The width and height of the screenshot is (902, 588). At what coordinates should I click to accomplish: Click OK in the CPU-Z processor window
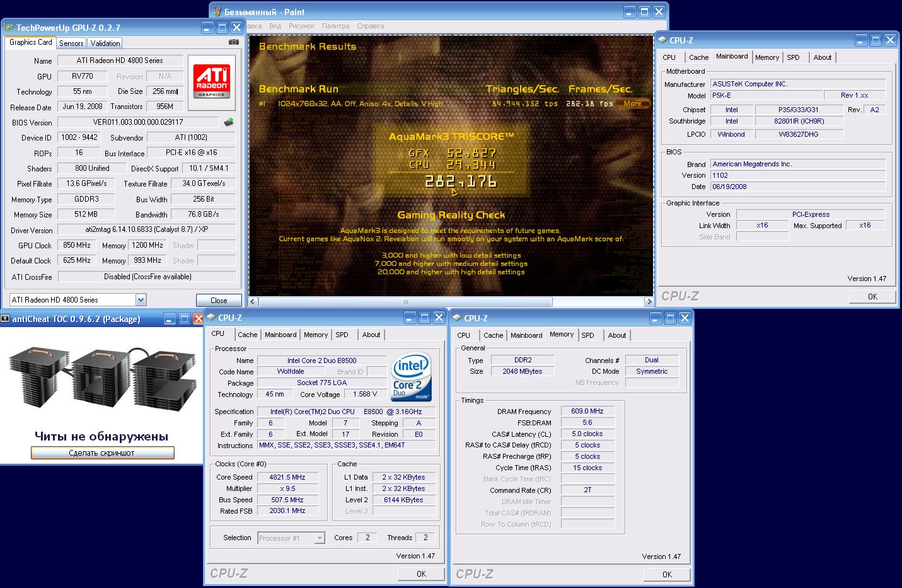pyautogui.click(x=421, y=574)
